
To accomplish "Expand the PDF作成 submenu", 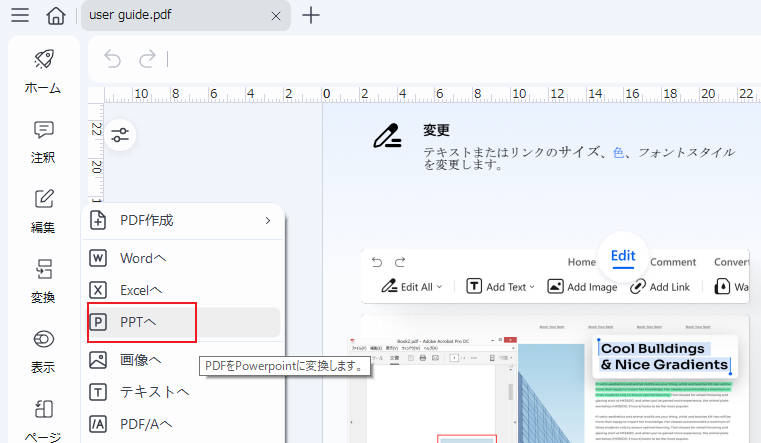I will click(267, 221).
